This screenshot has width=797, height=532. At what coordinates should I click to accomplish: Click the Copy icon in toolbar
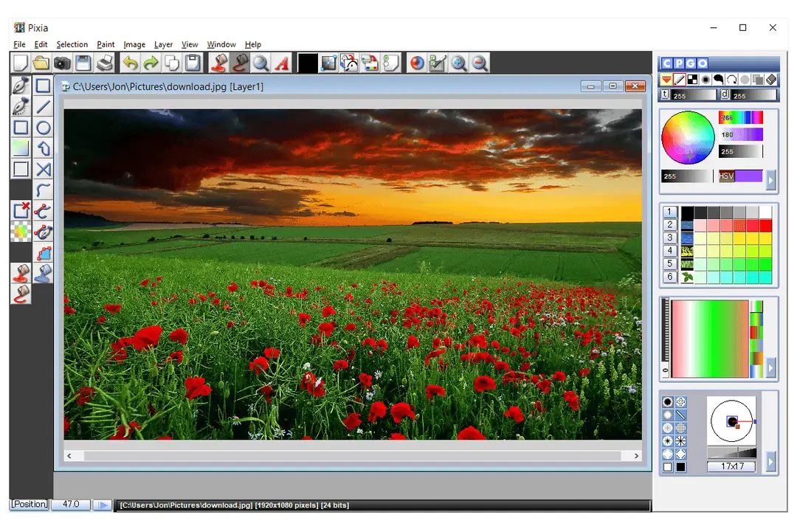pyautogui.click(x=172, y=63)
